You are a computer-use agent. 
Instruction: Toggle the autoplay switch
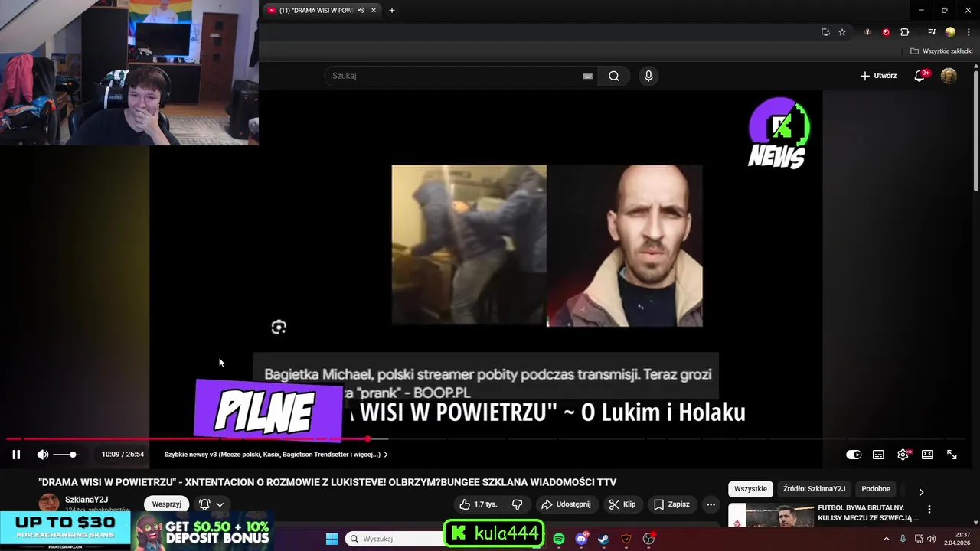click(x=854, y=455)
